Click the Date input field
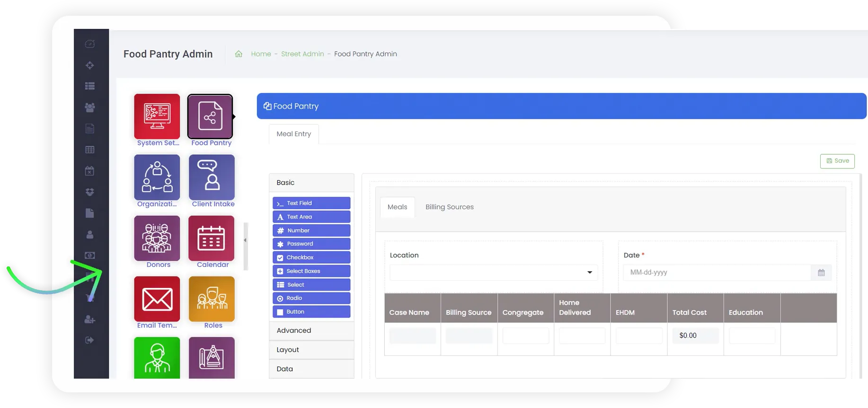The width and height of the screenshot is (868, 408). (717, 273)
